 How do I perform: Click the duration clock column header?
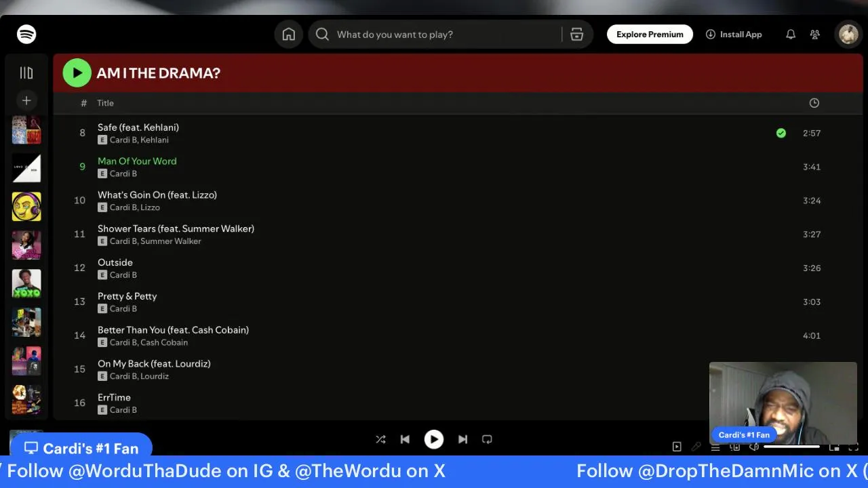[x=814, y=103]
